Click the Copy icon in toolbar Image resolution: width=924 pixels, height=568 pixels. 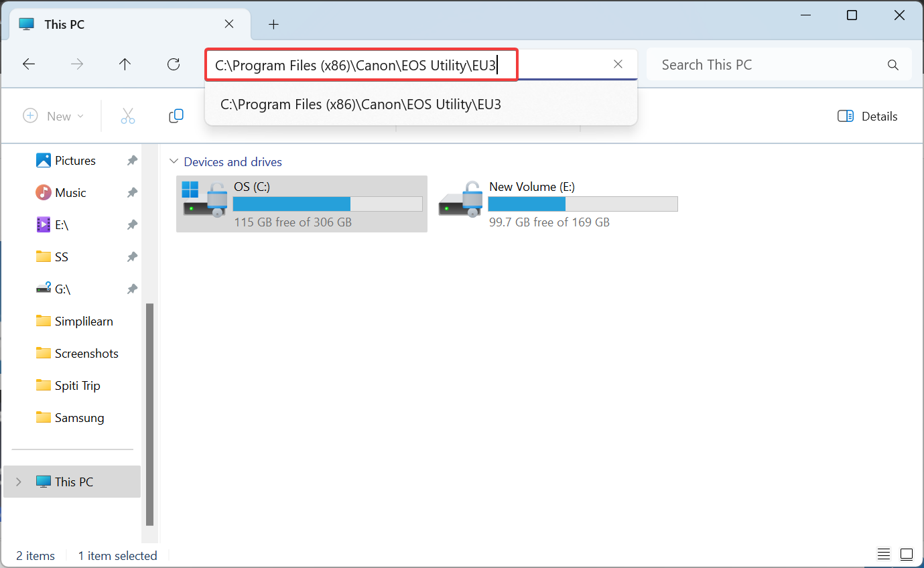[x=176, y=116]
